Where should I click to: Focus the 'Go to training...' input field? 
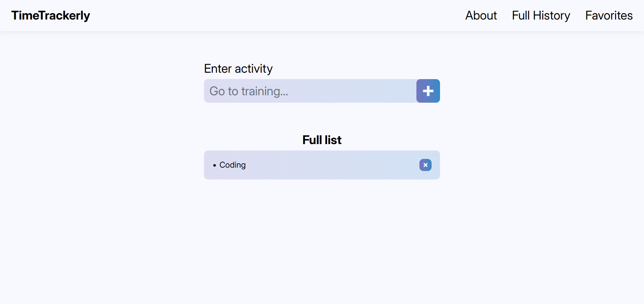pos(310,91)
